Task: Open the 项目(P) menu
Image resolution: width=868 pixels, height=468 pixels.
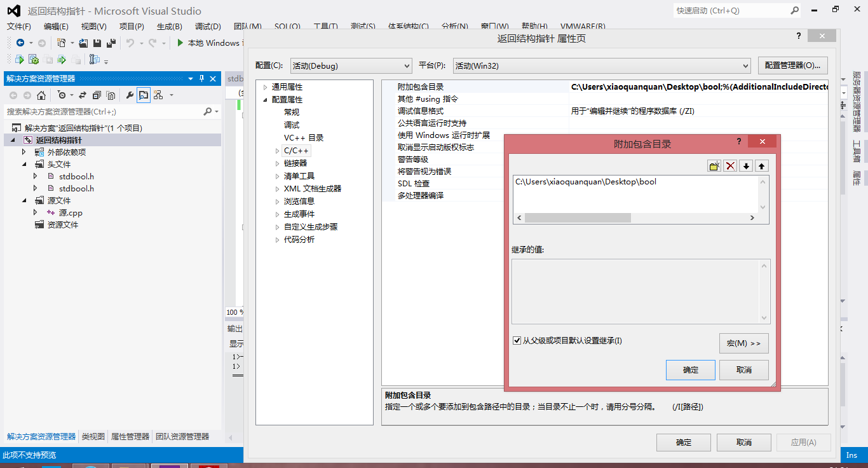Action: (132, 26)
